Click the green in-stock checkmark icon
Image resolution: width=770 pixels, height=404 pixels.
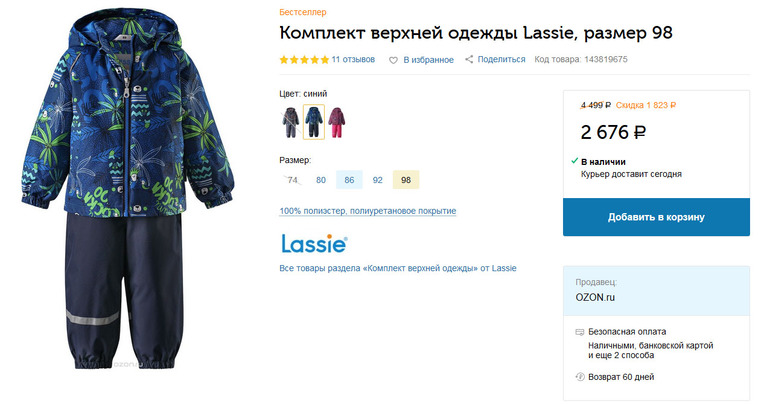574,161
